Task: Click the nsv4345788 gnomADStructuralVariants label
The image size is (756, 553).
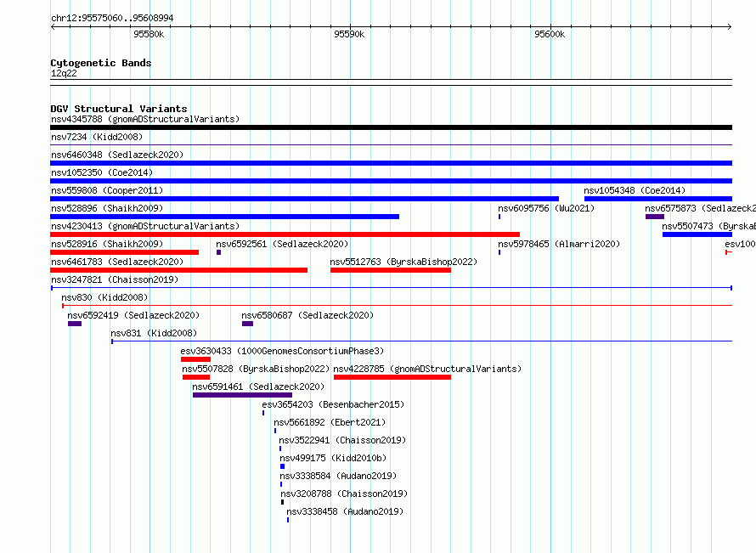Action: [145, 119]
